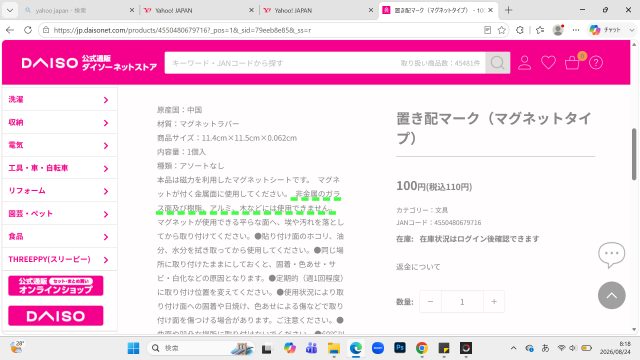
Task: Expand 収納 category chevron
Action: 106,123
